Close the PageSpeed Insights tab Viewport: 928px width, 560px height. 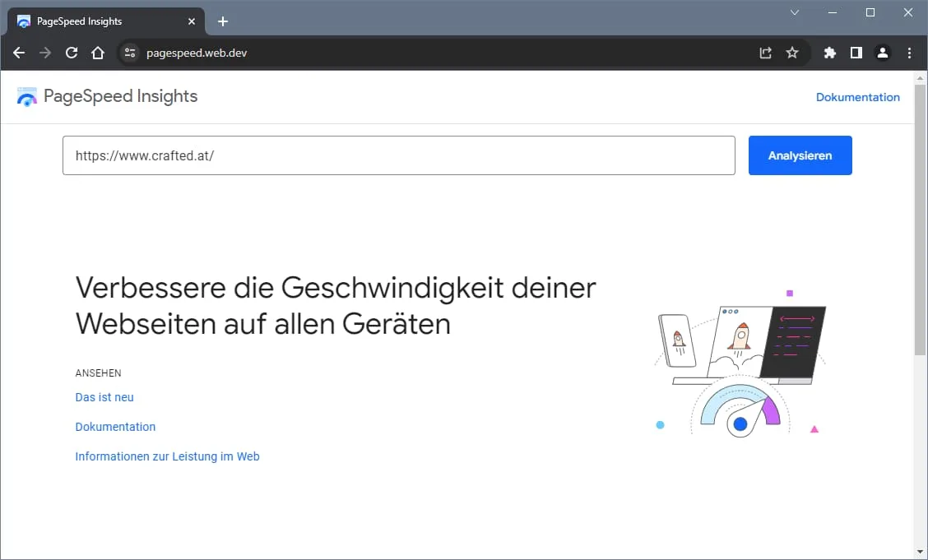click(191, 22)
